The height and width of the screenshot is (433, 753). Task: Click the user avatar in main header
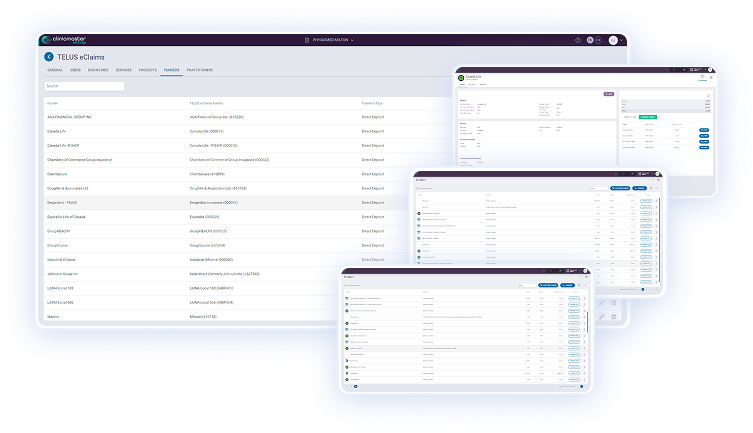point(612,40)
